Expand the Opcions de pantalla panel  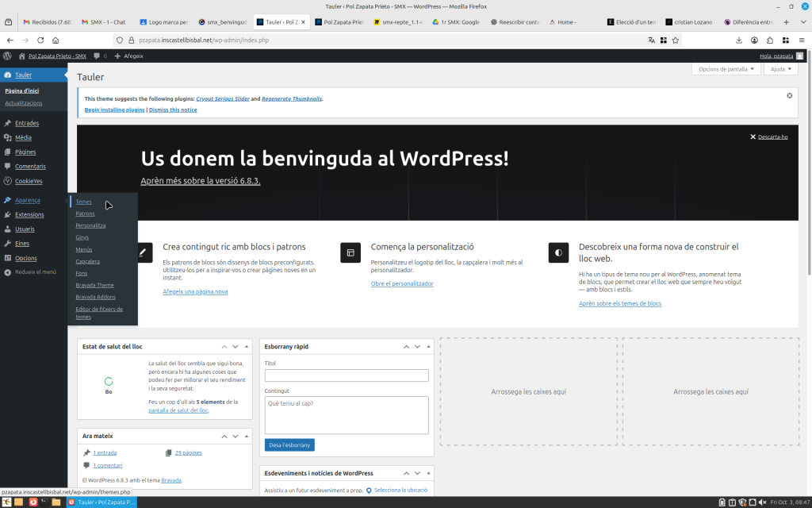(x=726, y=69)
